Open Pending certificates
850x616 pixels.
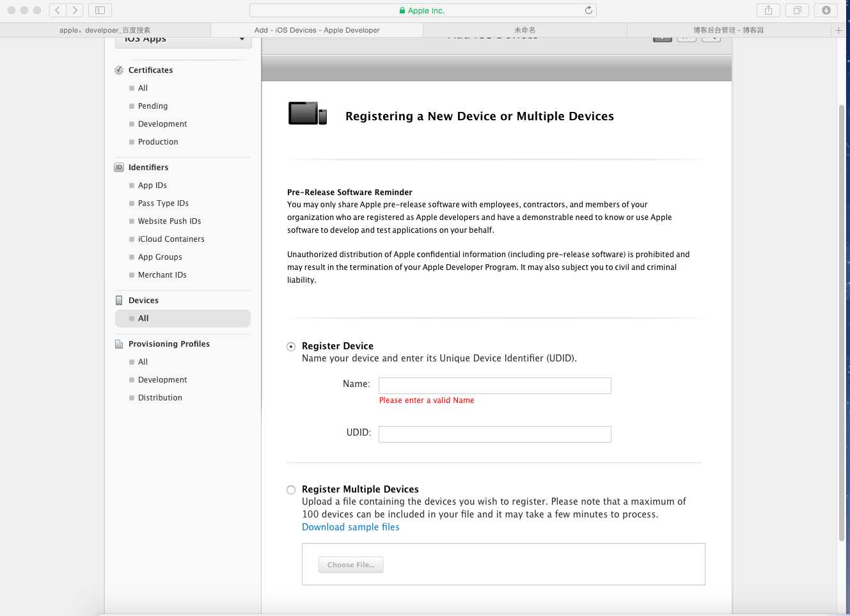click(x=153, y=106)
